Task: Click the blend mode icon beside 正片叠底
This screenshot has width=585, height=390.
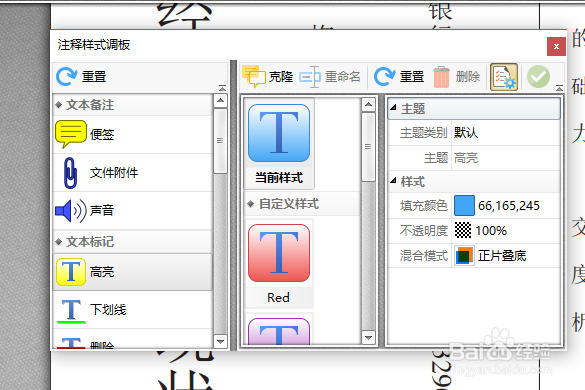Action: coord(464,256)
